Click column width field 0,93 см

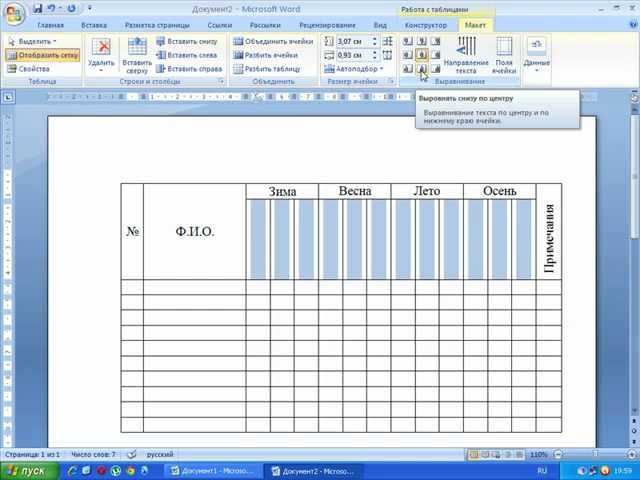(353, 55)
